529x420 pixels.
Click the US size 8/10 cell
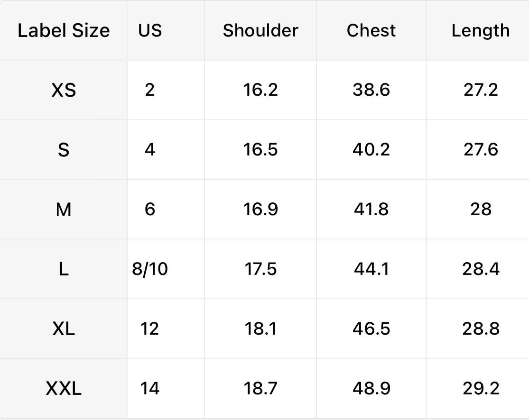(x=150, y=269)
